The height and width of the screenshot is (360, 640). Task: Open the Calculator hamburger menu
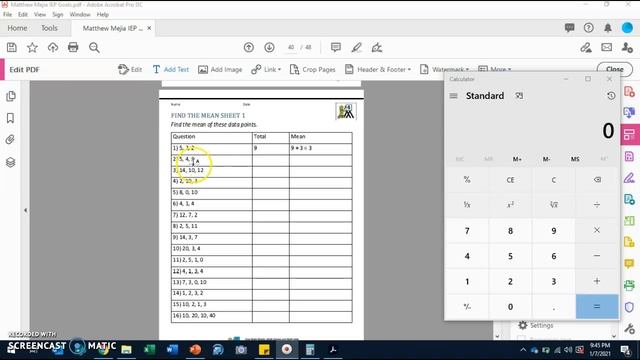point(453,96)
